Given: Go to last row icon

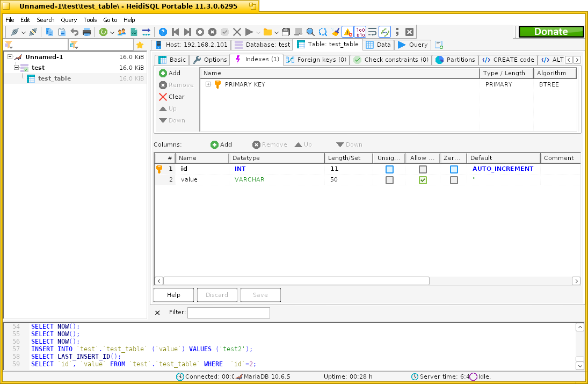Looking at the screenshot, I should (x=187, y=32).
